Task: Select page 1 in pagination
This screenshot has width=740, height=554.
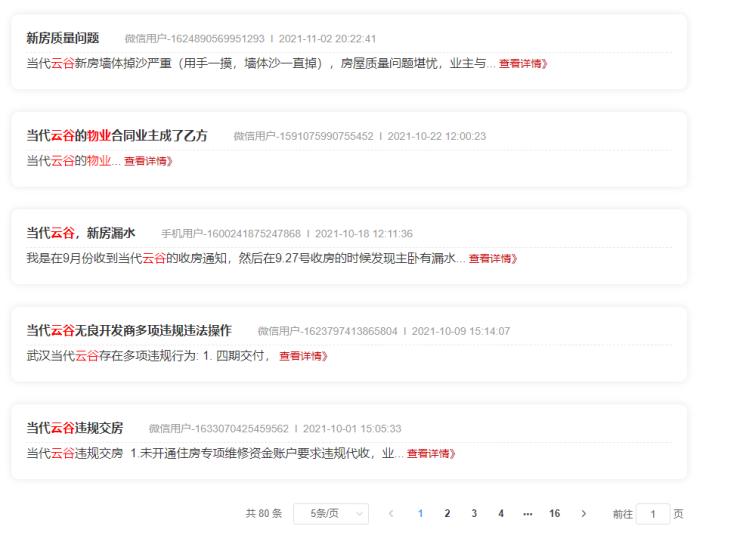Action: pos(420,513)
